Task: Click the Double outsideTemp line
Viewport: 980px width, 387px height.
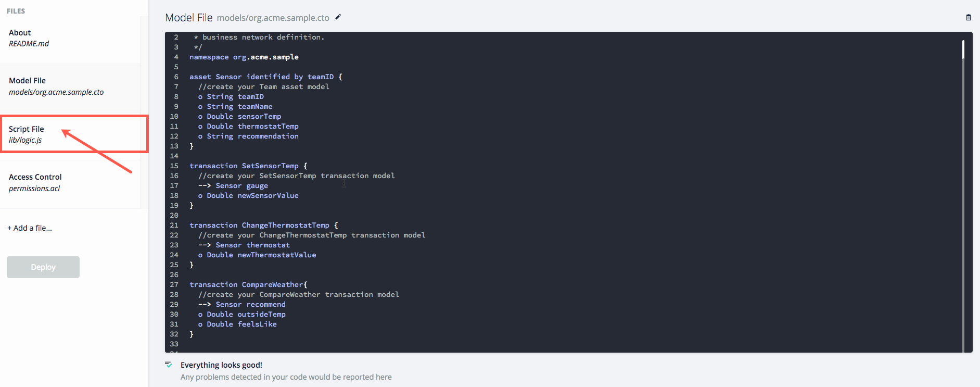Action: point(242,314)
